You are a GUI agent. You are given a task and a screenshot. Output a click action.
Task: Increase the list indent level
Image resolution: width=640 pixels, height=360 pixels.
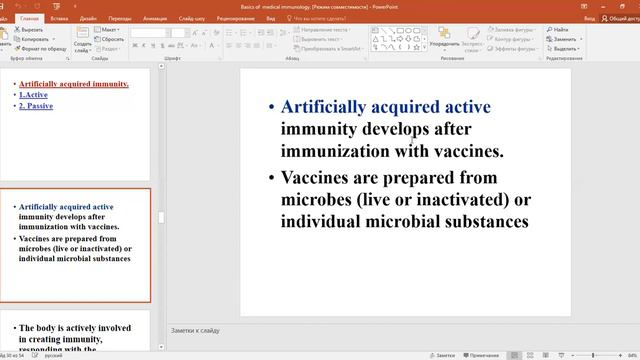[270, 33]
